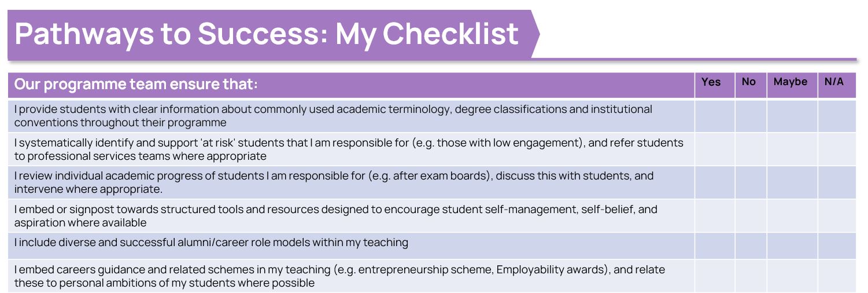868x293 pixels.
Task: Mark Maybe for embedding careers guidance row
Action: pos(792,276)
